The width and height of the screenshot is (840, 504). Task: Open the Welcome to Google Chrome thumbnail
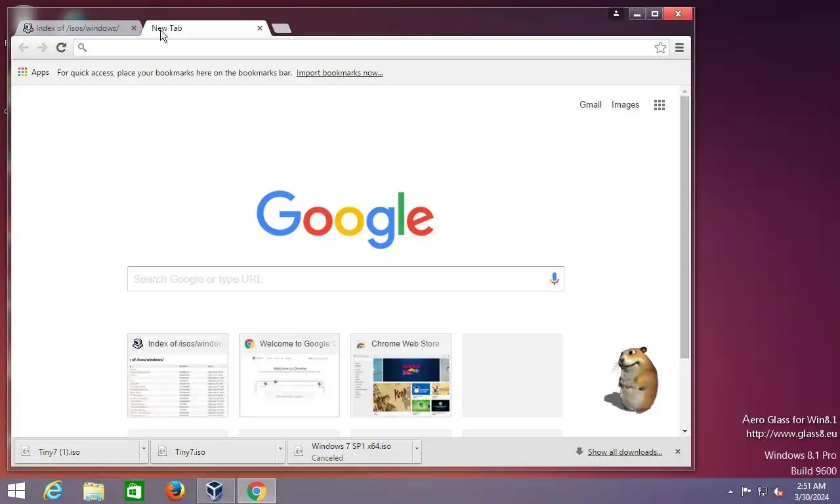click(x=289, y=375)
